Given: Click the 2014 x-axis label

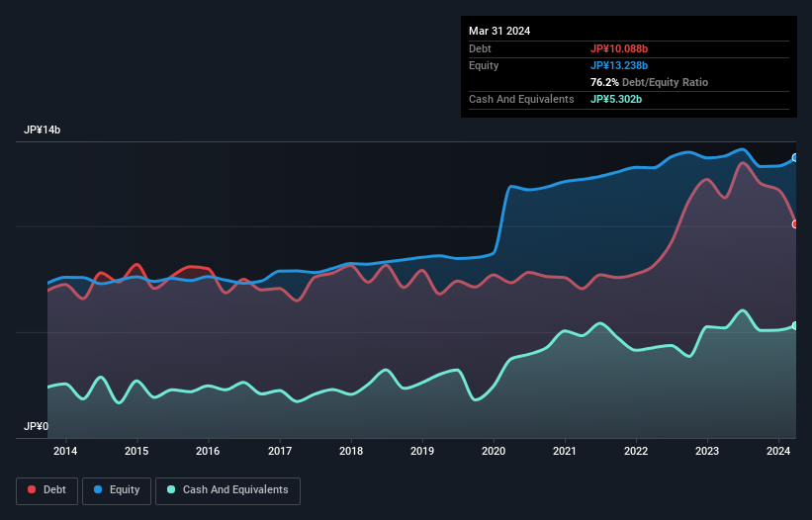Looking at the screenshot, I should pos(65,451).
